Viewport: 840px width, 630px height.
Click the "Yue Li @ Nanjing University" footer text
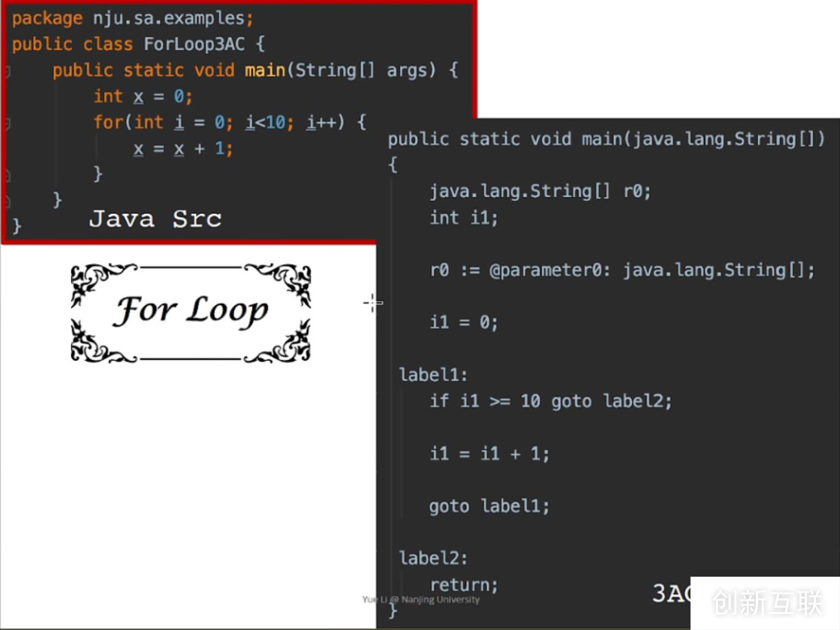[x=421, y=599]
